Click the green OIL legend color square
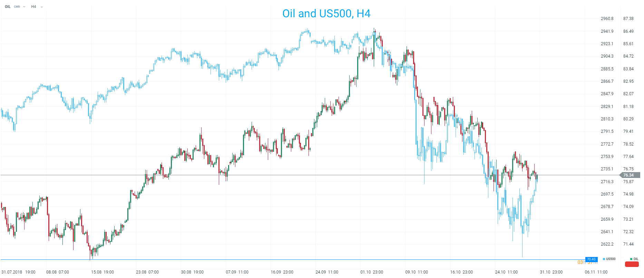 tap(631, 259)
